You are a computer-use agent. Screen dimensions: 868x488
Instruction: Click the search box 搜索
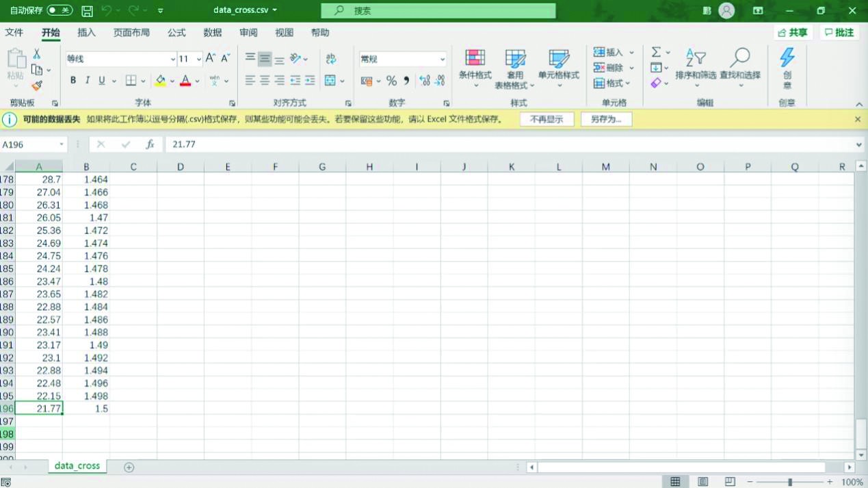pyautogui.click(x=438, y=11)
